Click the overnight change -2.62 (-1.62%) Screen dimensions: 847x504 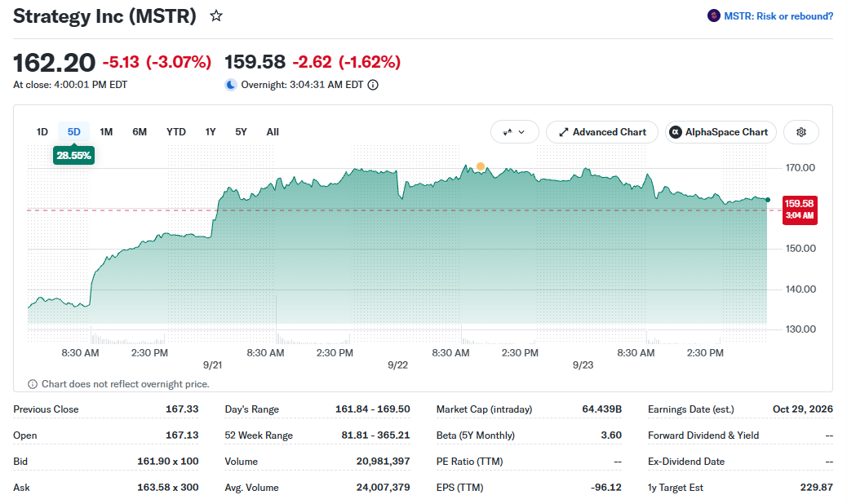[346, 62]
